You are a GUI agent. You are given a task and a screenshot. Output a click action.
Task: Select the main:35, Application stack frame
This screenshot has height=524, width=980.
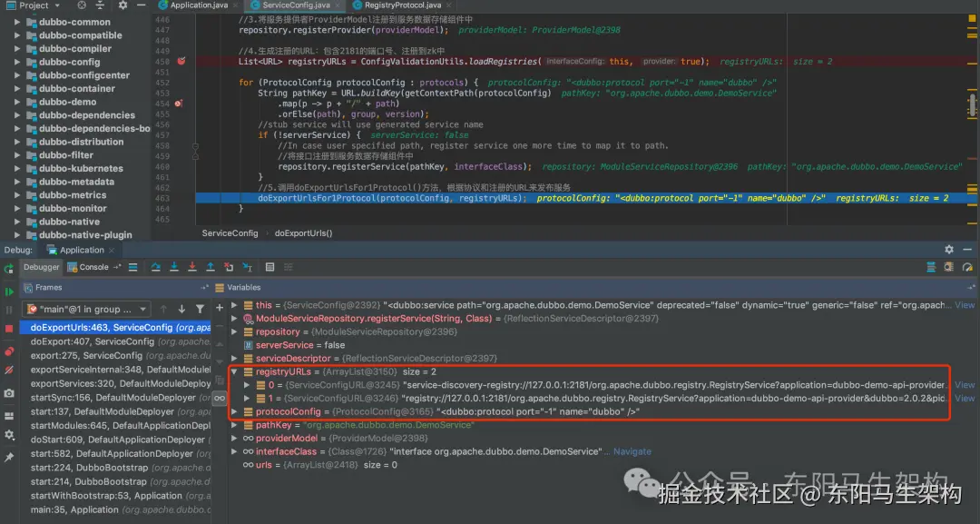pyautogui.click(x=115, y=509)
